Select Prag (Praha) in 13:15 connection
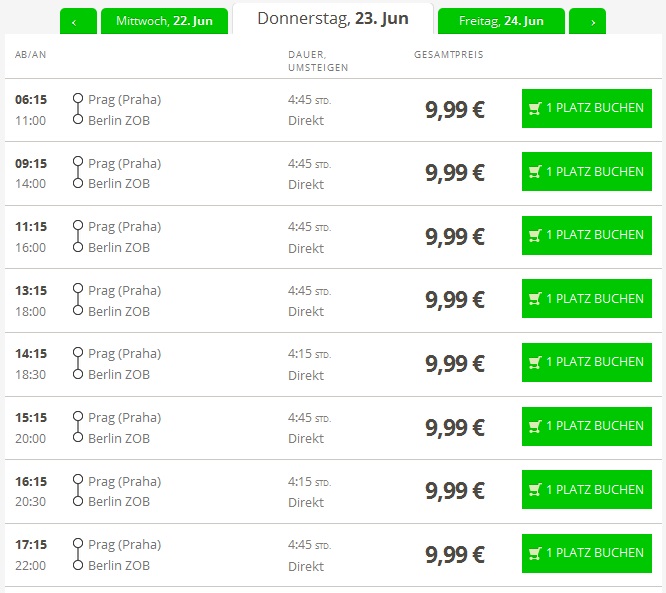Image resolution: width=666 pixels, height=593 pixels. [124, 291]
